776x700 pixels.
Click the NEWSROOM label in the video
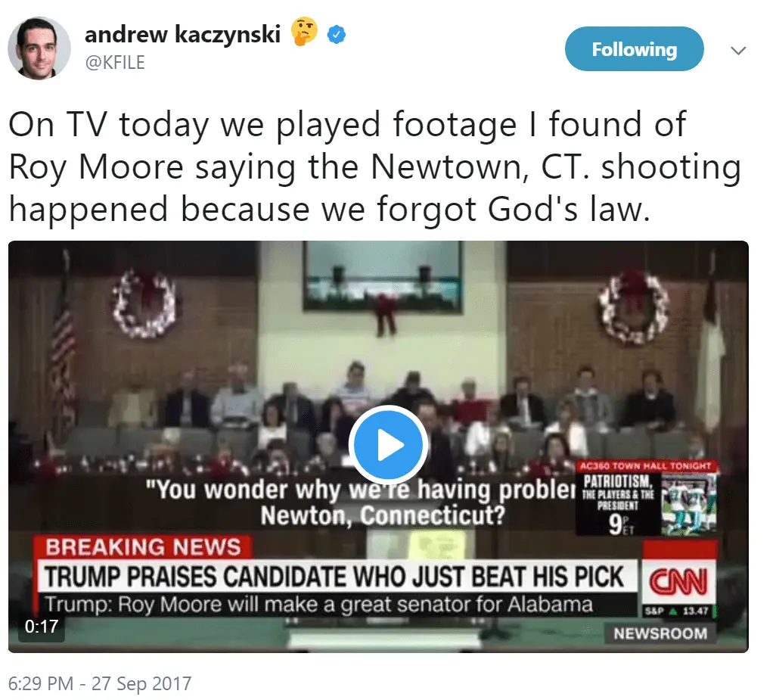click(x=660, y=633)
